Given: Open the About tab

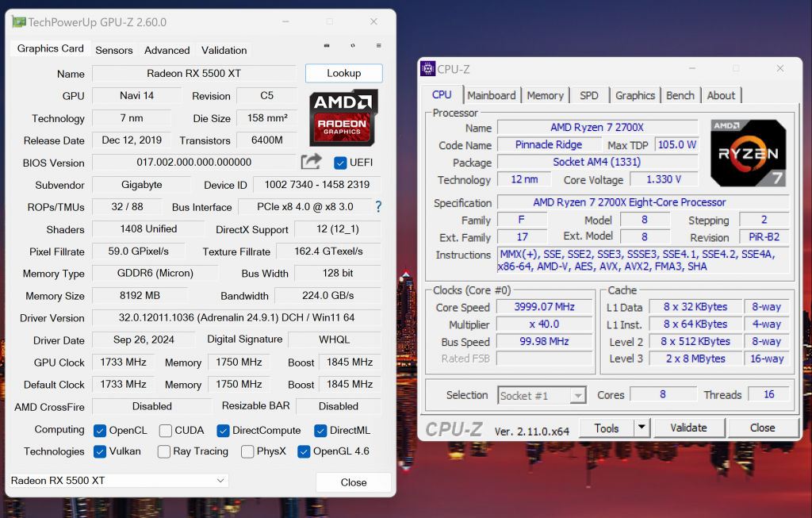Looking at the screenshot, I should (721, 96).
